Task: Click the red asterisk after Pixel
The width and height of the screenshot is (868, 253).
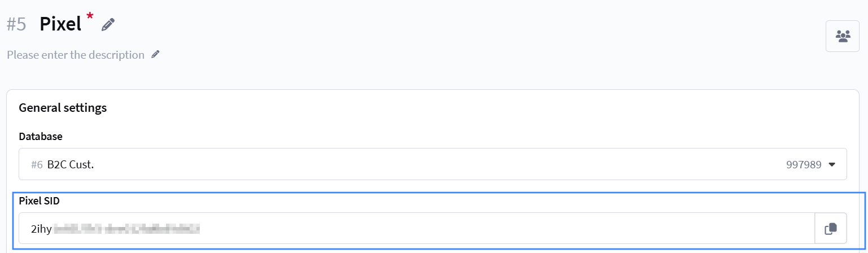Action: click(x=90, y=16)
